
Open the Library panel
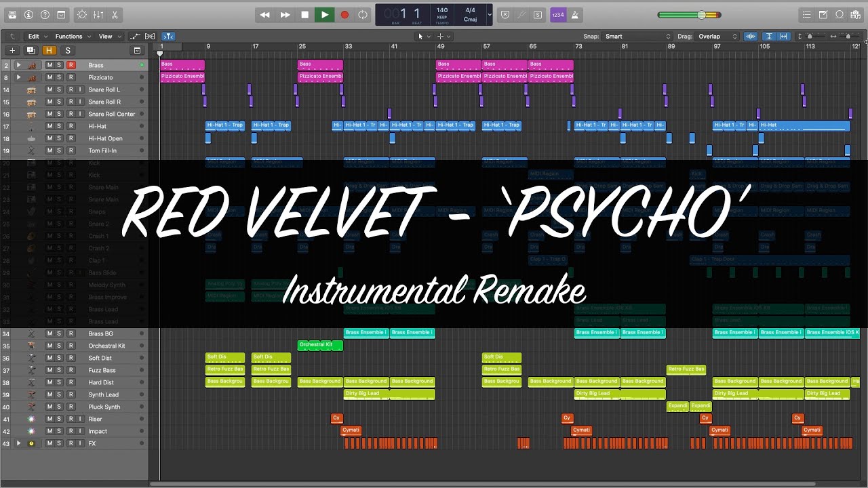tap(13, 14)
